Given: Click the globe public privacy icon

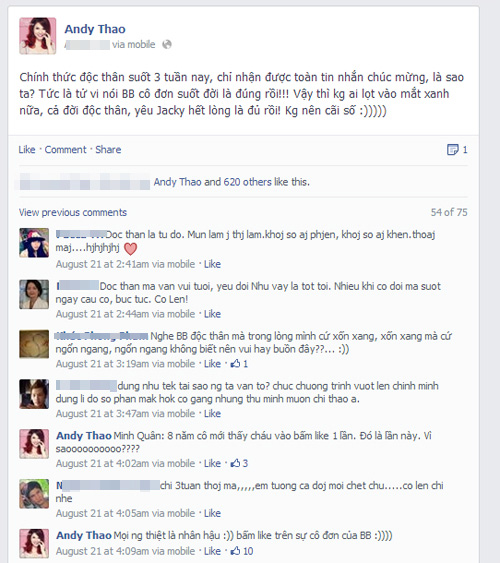Looking at the screenshot, I should click(x=167, y=45).
